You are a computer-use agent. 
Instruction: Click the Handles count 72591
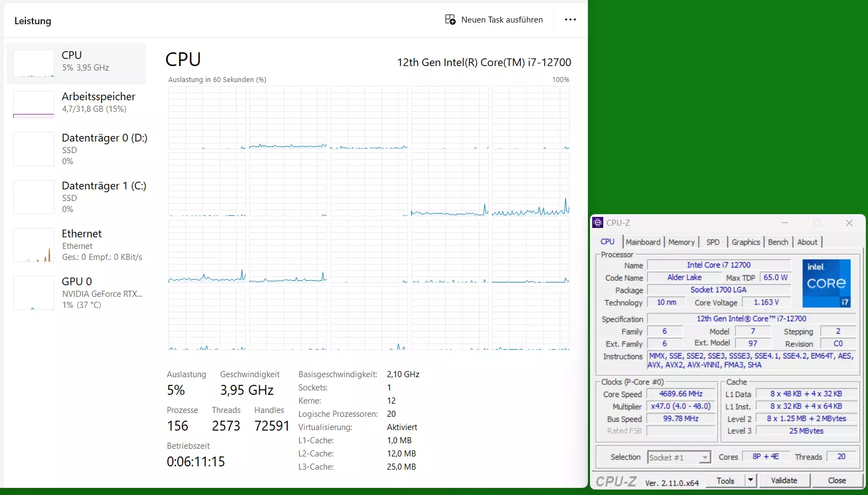click(272, 426)
